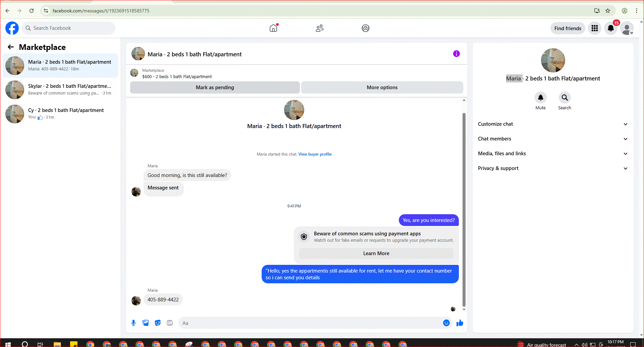Click the listing thumbnail in right panel

(553, 60)
